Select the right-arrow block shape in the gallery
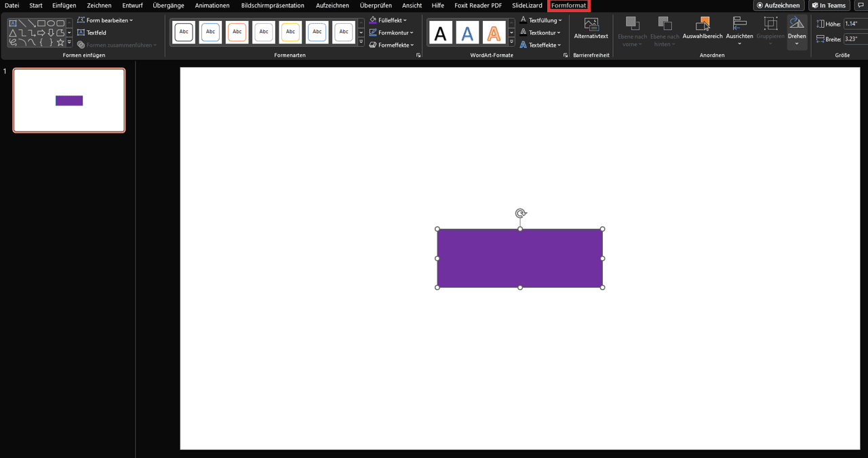The height and width of the screenshot is (458, 868). click(41, 33)
